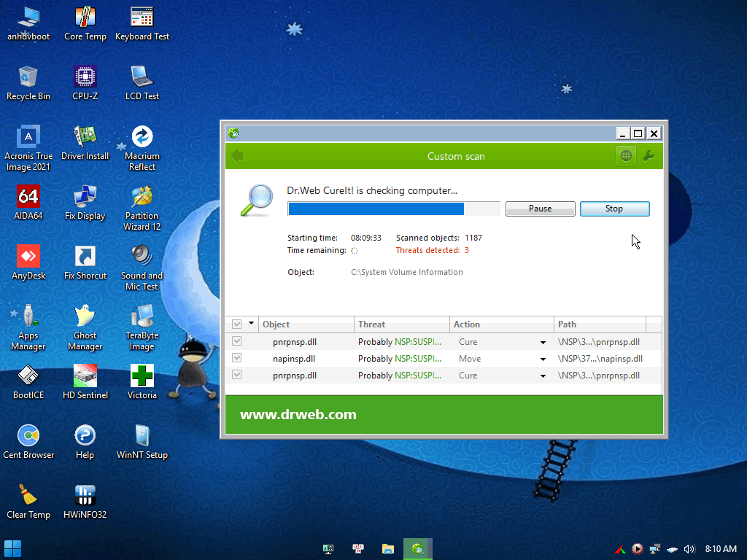Select Fix Display shortcut
747x560 pixels.
pyautogui.click(x=85, y=203)
